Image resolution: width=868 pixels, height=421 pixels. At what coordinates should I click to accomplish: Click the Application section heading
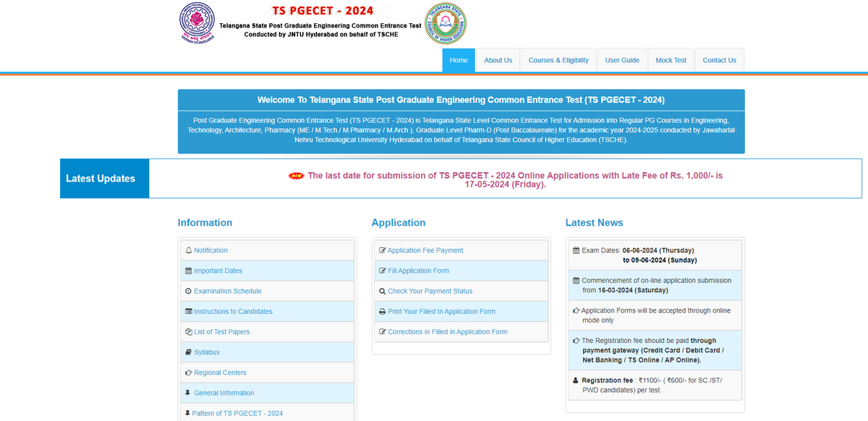pos(399,223)
